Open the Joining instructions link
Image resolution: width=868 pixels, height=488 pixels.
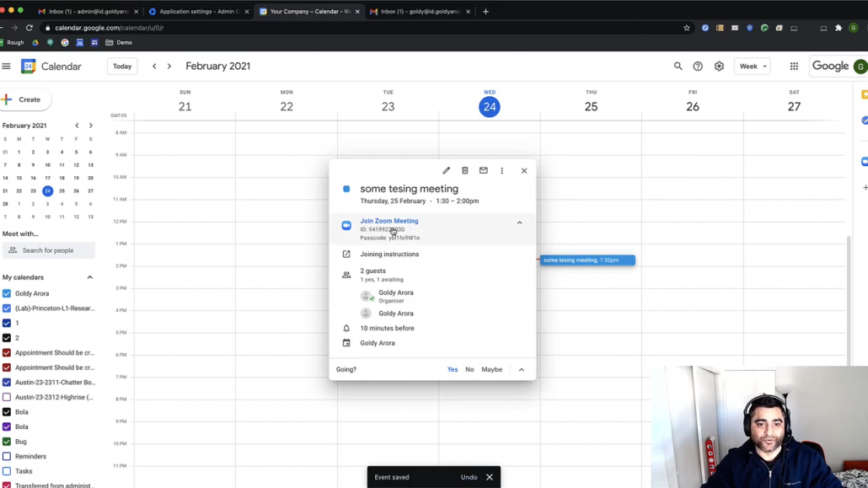click(389, 255)
